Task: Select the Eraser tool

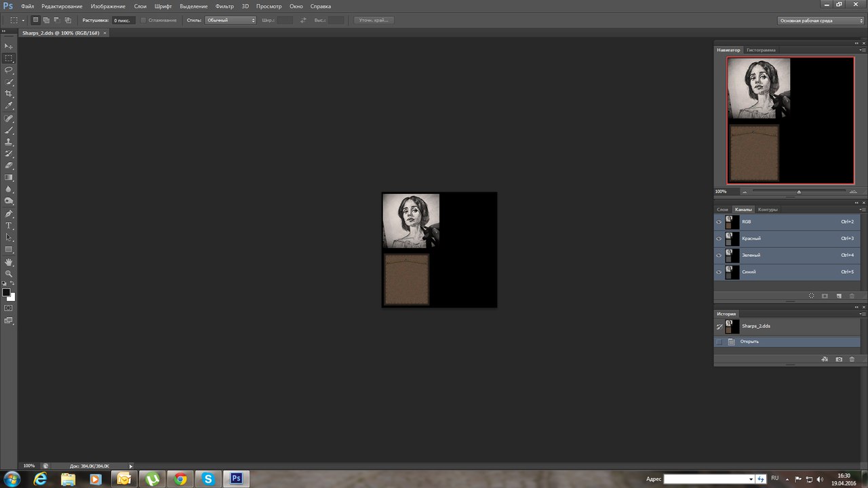Action: pyautogui.click(x=9, y=165)
